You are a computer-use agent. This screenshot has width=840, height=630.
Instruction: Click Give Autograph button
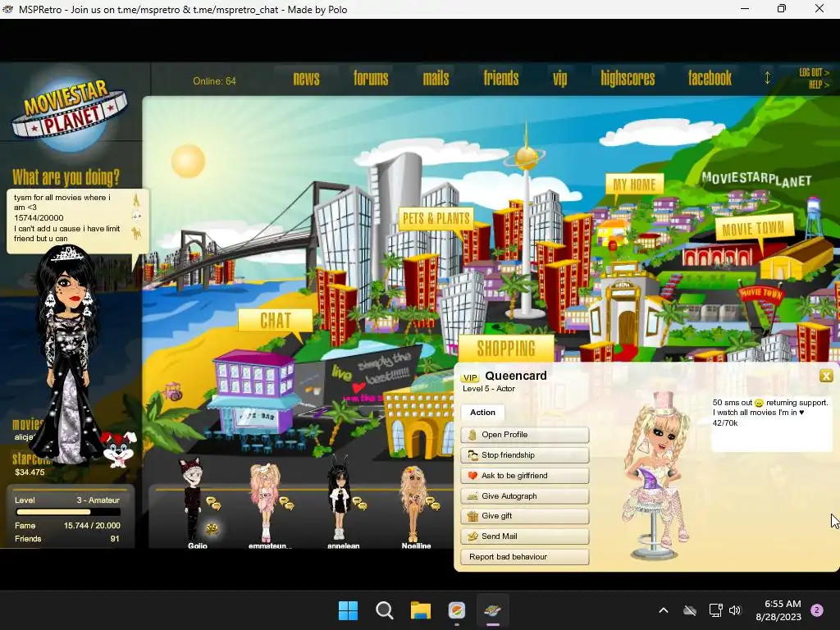click(x=525, y=496)
